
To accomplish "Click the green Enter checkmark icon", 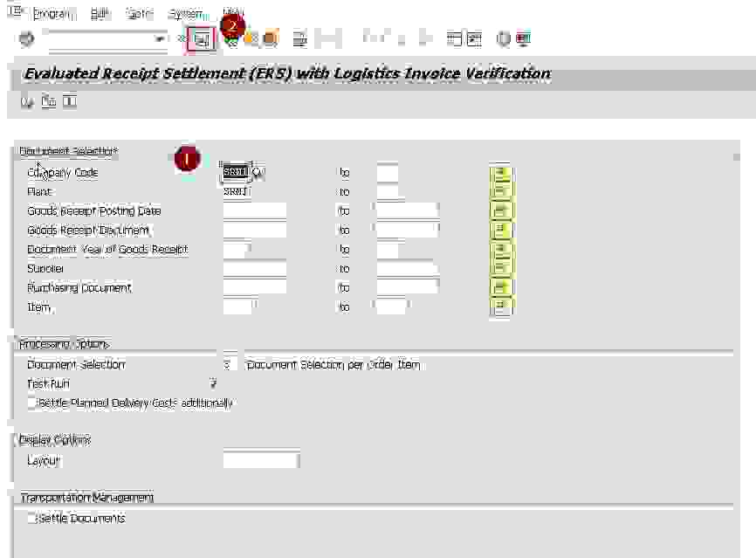I will [x=25, y=39].
